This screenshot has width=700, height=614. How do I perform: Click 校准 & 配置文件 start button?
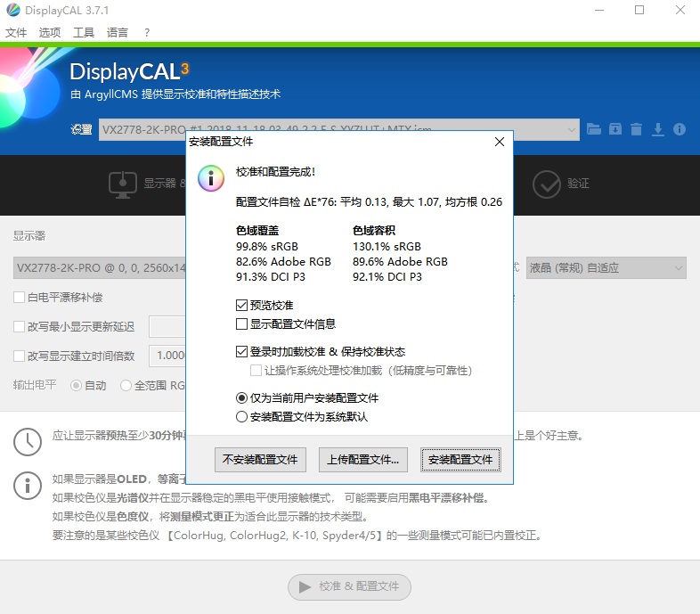point(349,586)
